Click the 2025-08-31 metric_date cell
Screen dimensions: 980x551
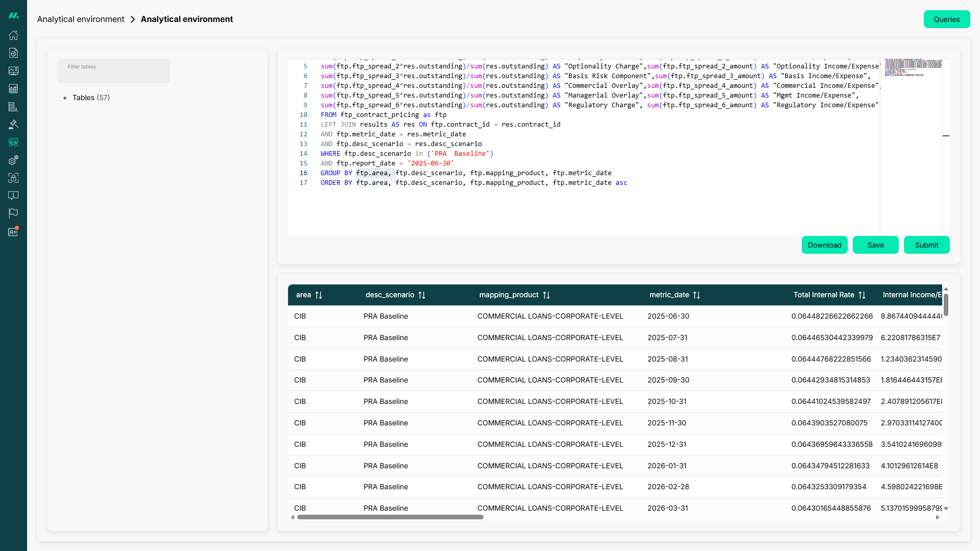tap(667, 360)
